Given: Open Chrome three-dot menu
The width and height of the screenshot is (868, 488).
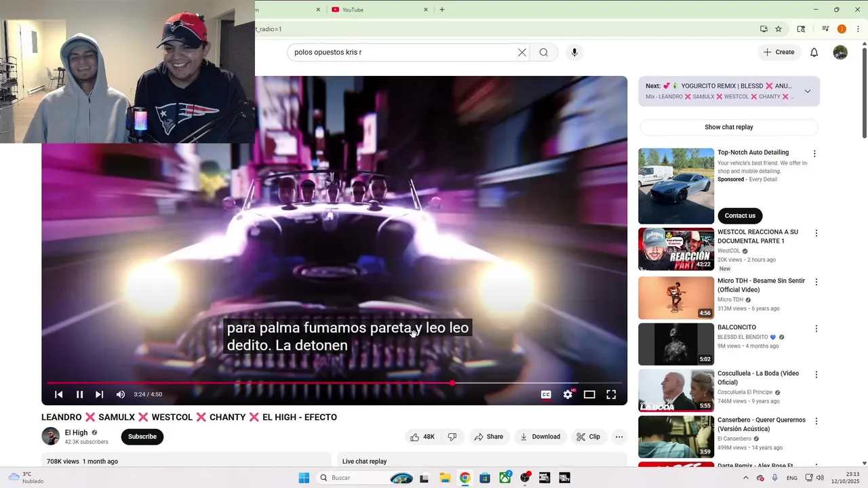Looking at the screenshot, I should point(858,29).
